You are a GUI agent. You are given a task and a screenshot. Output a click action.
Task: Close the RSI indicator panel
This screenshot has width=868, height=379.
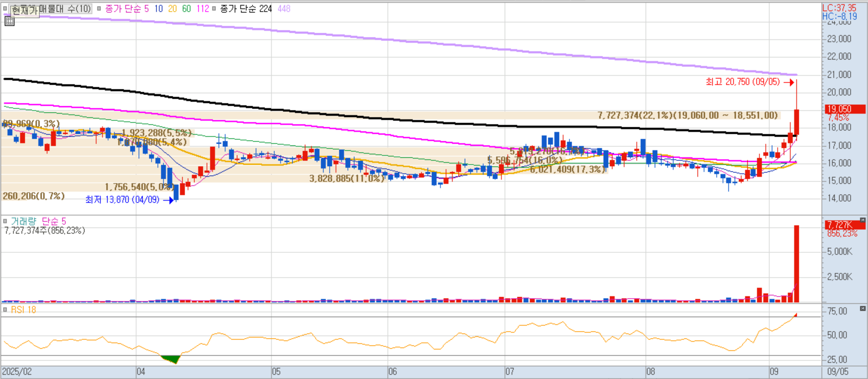click(x=862, y=308)
